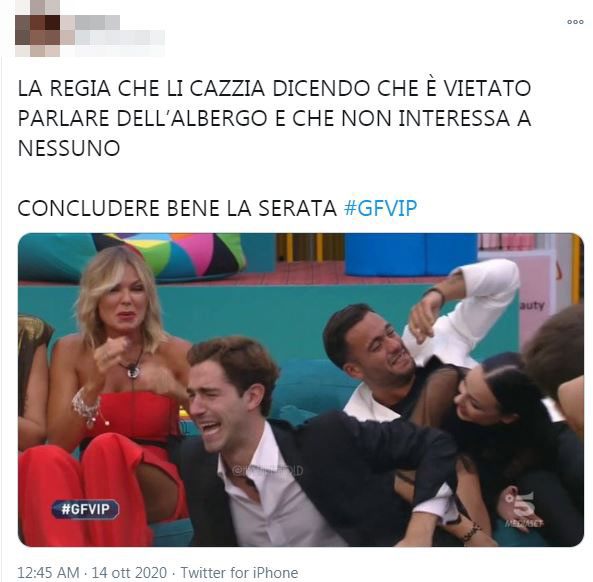Screen dimensions: 593x582
Task: Click the faint watermark text on white shirt
Action: click(x=268, y=470)
